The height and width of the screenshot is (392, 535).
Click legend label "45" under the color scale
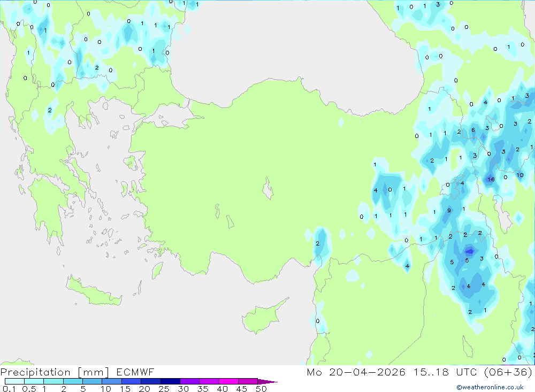click(242, 389)
